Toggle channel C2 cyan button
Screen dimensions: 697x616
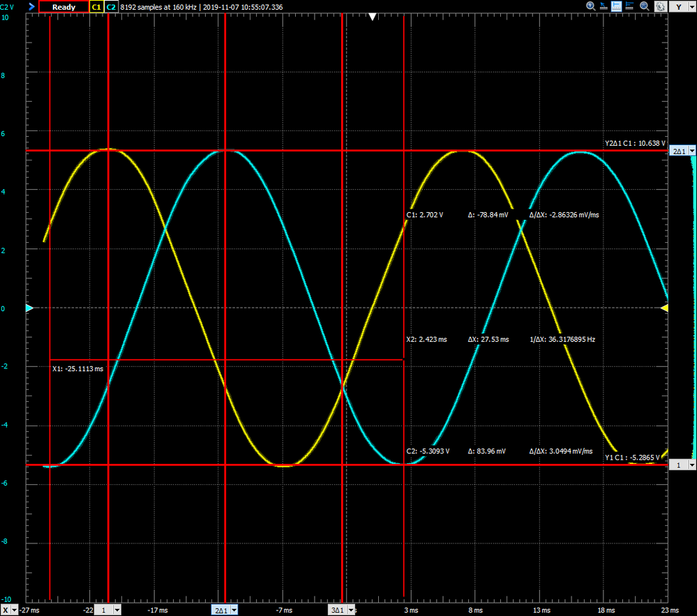click(x=111, y=7)
